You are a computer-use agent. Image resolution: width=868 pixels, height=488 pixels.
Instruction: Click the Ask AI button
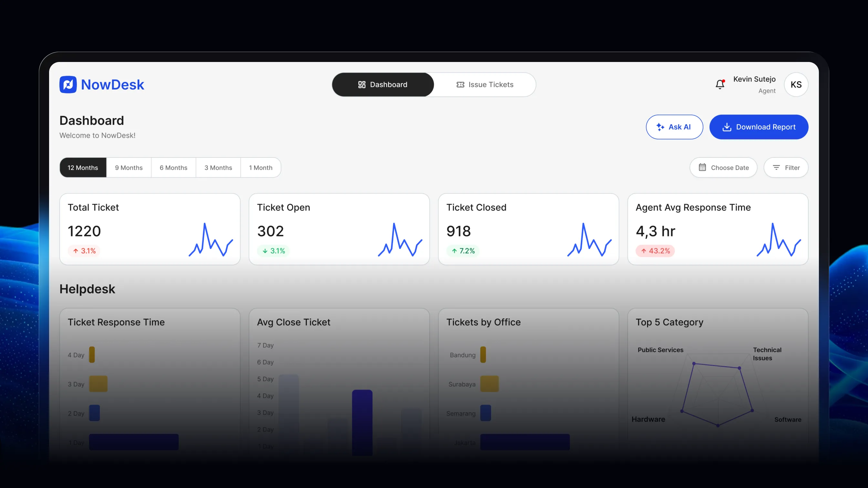click(674, 127)
